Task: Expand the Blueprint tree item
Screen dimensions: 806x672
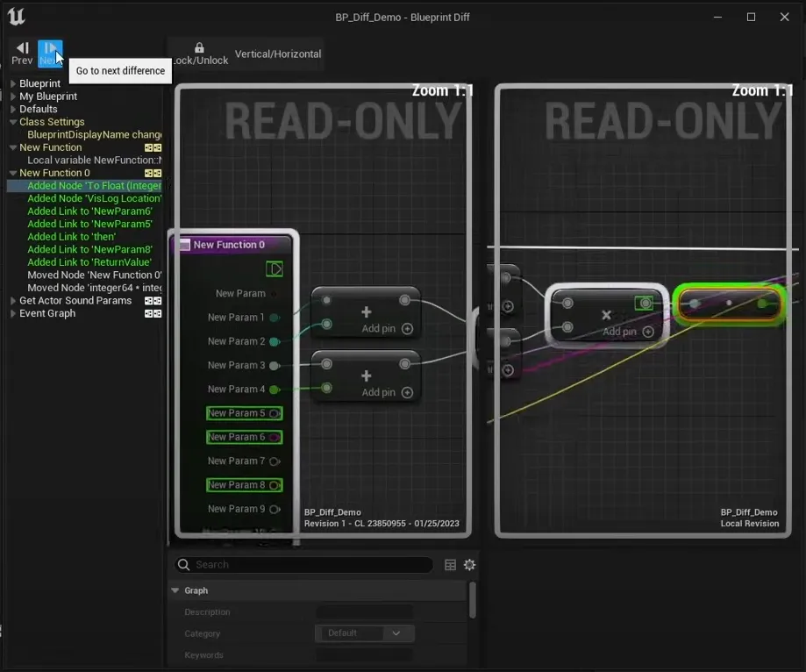Action: coord(13,83)
